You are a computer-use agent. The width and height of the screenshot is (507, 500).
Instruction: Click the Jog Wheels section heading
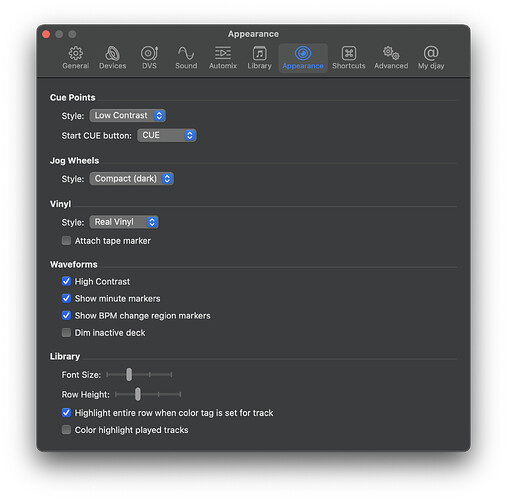click(74, 161)
